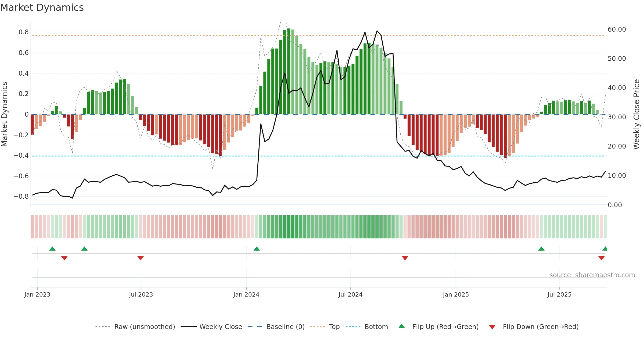644x362 pixels.
Task: Select the flip-up marker near March 2023
Action: pos(85,249)
